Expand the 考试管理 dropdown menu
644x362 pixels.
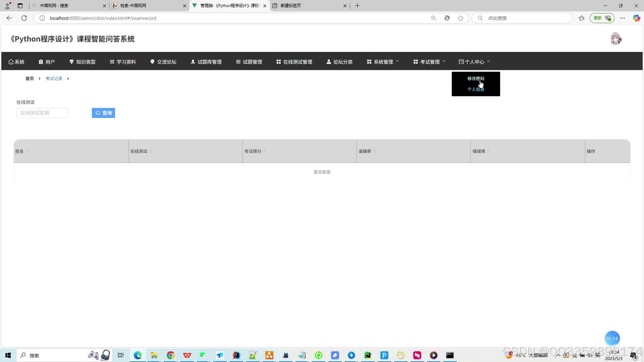coord(429,62)
